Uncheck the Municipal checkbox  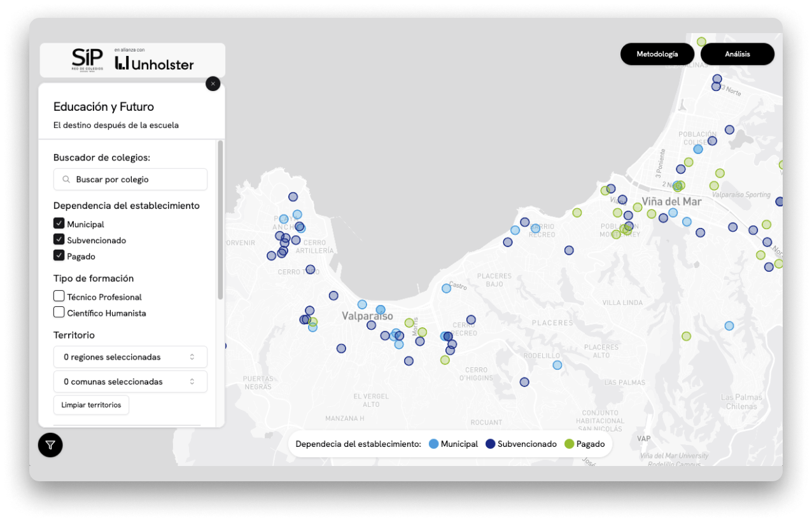(59, 223)
